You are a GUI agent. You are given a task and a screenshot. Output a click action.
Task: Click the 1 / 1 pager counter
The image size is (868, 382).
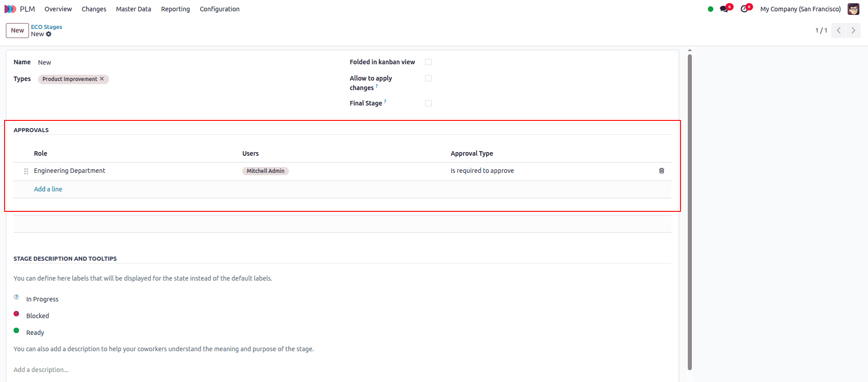[821, 30]
